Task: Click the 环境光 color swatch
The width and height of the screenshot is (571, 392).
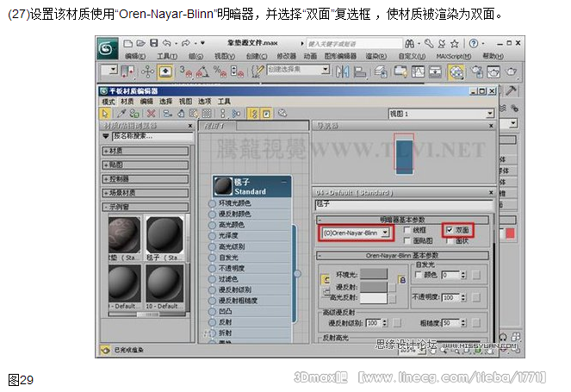Action: tap(374, 274)
